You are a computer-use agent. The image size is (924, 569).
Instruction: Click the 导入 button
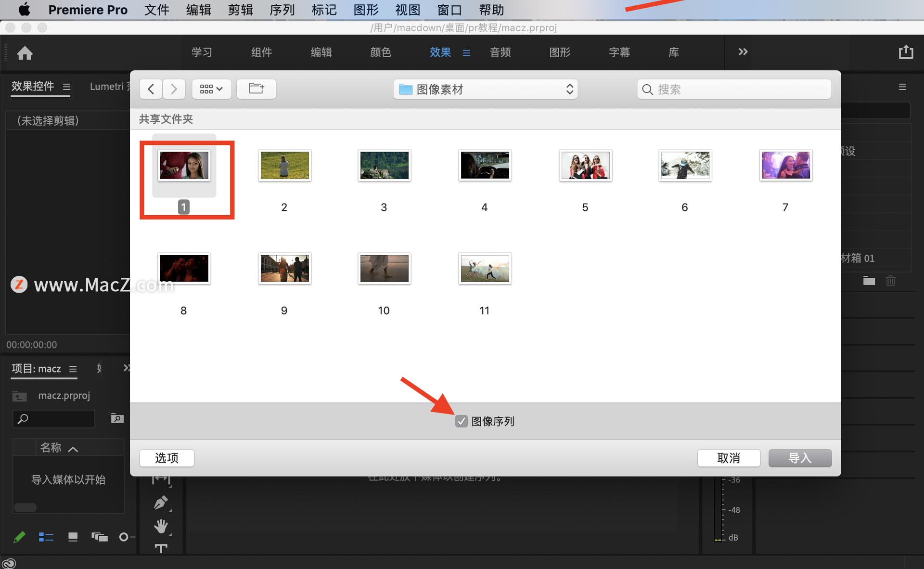click(799, 458)
